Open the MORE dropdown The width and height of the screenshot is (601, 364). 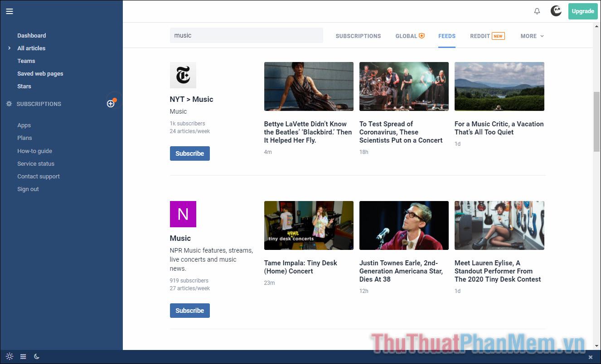coord(532,36)
